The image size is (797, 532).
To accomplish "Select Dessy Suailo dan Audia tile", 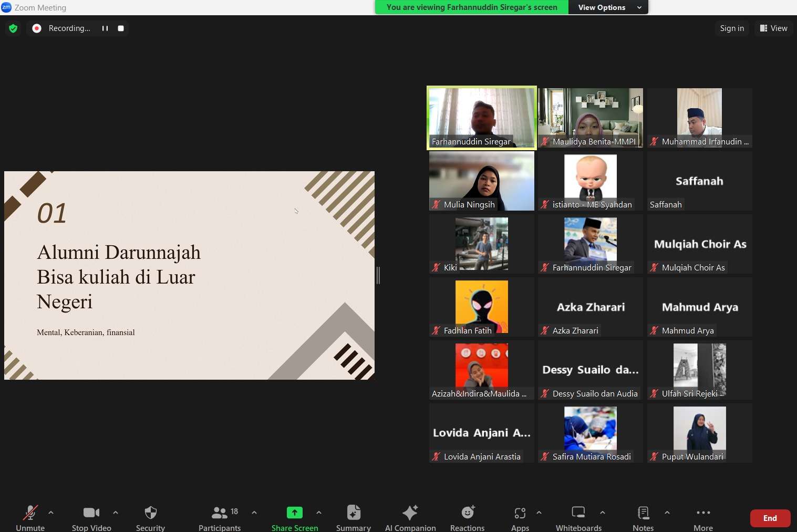I will (x=591, y=370).
